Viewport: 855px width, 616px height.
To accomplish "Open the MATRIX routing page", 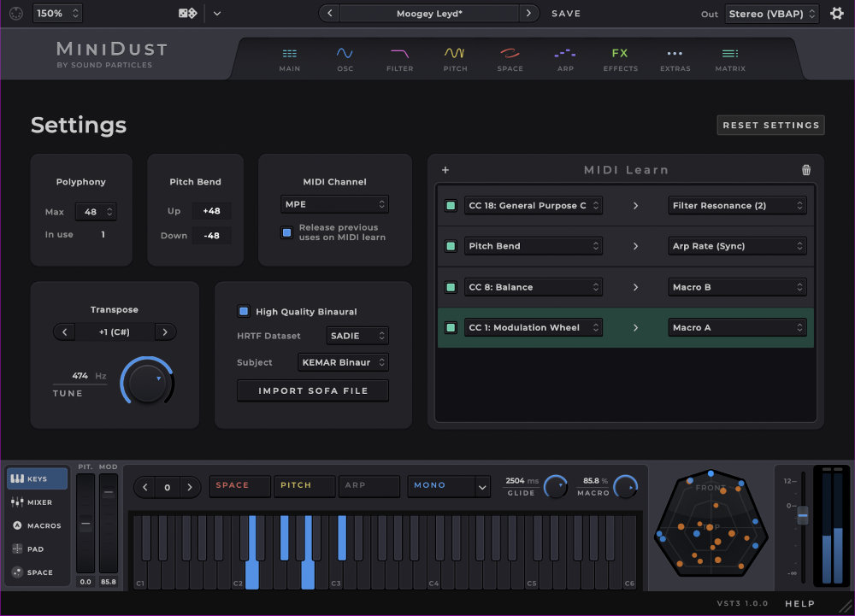I will (729, 58).
